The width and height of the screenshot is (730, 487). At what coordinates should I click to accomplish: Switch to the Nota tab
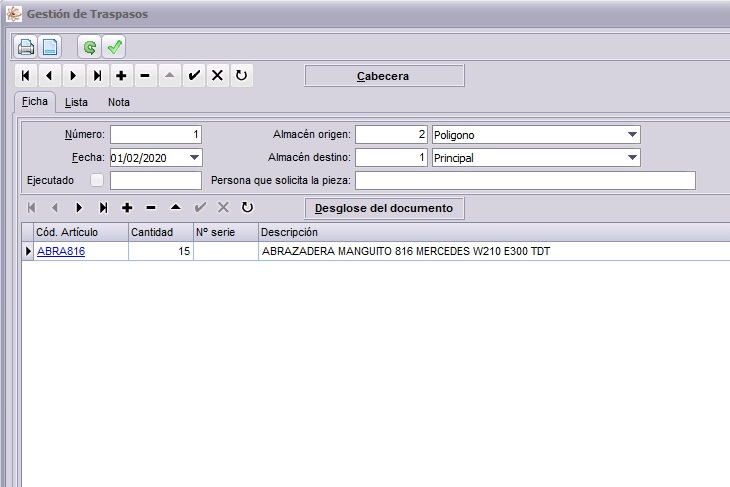tap(119, 102)
